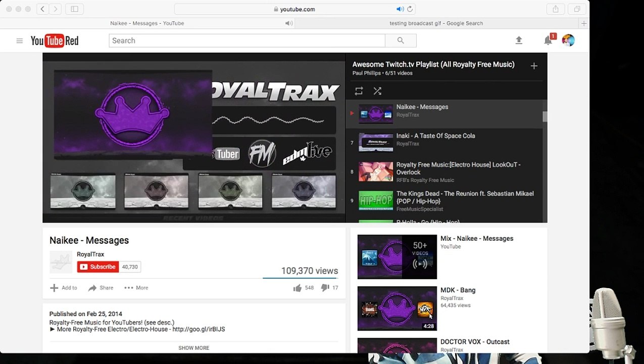Viewport: 644px width, 364px height.
Task: Open RoyalTrax channel avatar
Action: point(61,262)
